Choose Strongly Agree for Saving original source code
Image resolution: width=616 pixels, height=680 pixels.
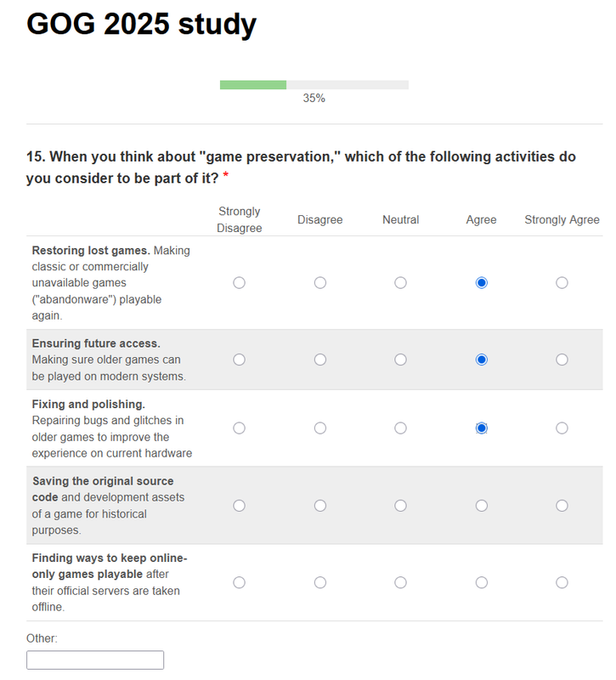point(562,506)
